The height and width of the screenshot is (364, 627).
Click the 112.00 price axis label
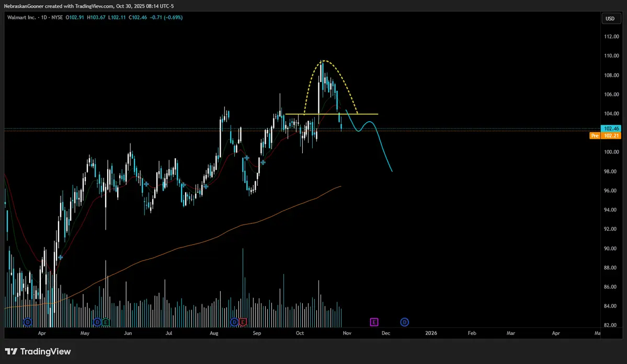611,37
